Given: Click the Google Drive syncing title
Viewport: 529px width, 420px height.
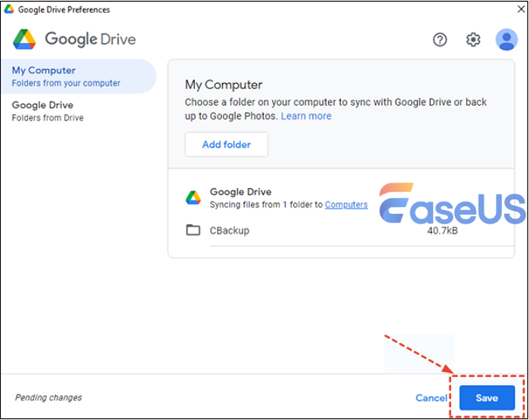Looking at the screenshot, I should 240,192.
